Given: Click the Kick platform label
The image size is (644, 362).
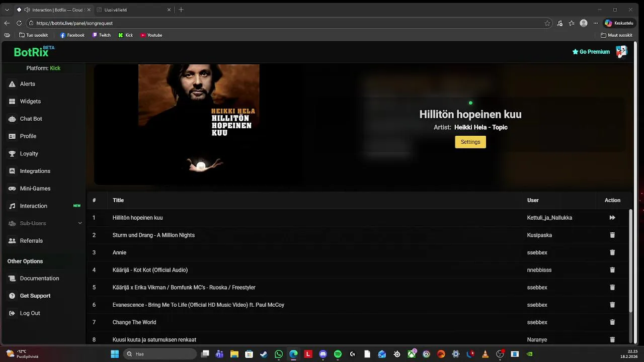Looking at the screenshot, I should point(55,68).
